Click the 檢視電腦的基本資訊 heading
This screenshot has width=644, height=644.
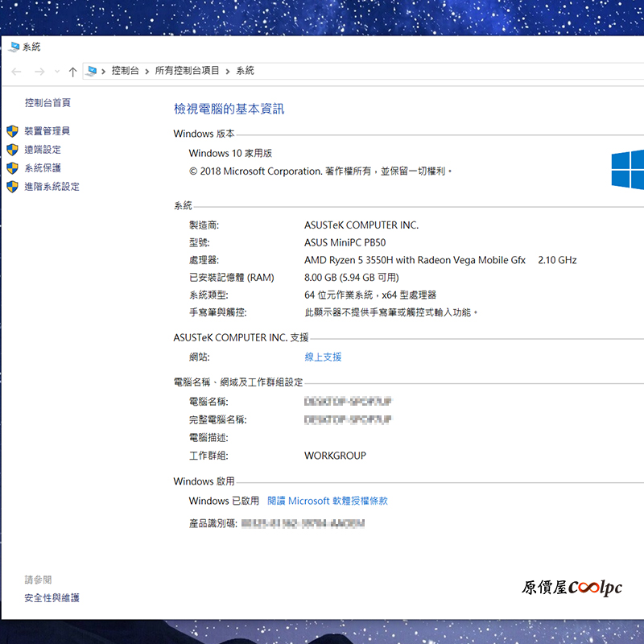point(229,109)
